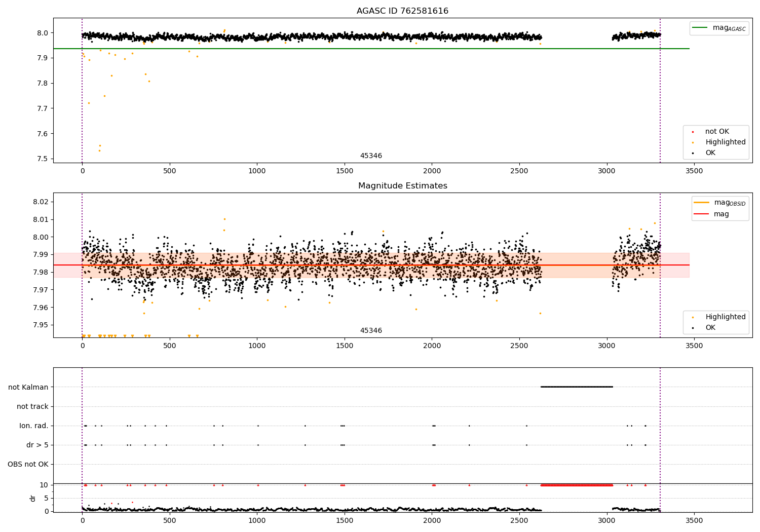Viewport: 760px width, 532px height.
Task: Click the 'not track' axis label
Action: pyautogui.click(x=32, y=406)
